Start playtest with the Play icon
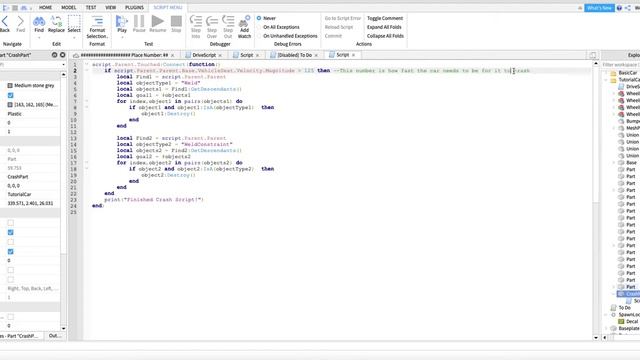640x360 pixels. click(122, 21)
